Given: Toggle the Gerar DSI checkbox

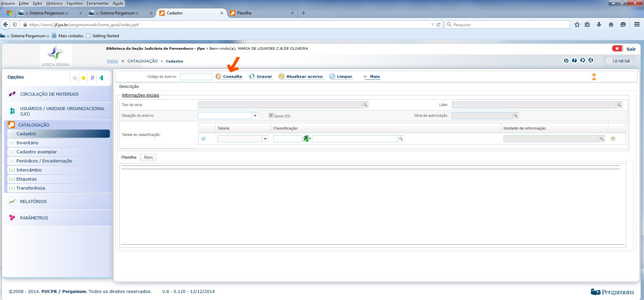Looking at the screenshot, I should pyautogui.click(x=271, y=115).
